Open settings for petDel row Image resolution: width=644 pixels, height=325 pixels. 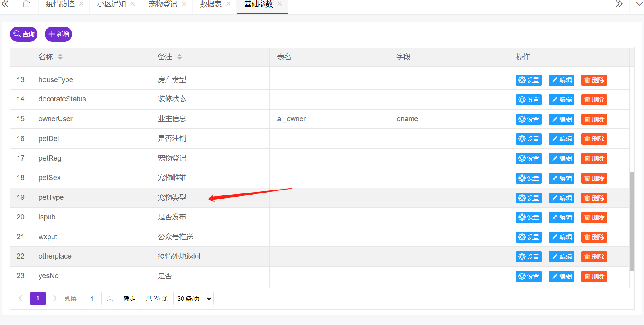click(x=529, y=139)
